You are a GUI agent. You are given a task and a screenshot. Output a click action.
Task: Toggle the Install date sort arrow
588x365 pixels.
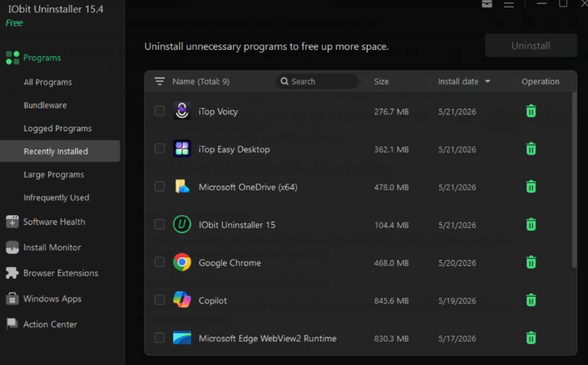487,81
